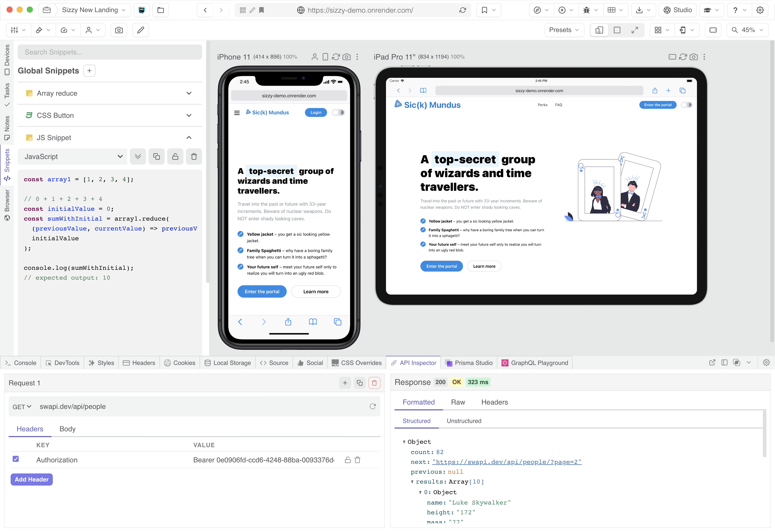775x532 pixels.
Task: Copy the JS snippet code
Action: [156, 157]
